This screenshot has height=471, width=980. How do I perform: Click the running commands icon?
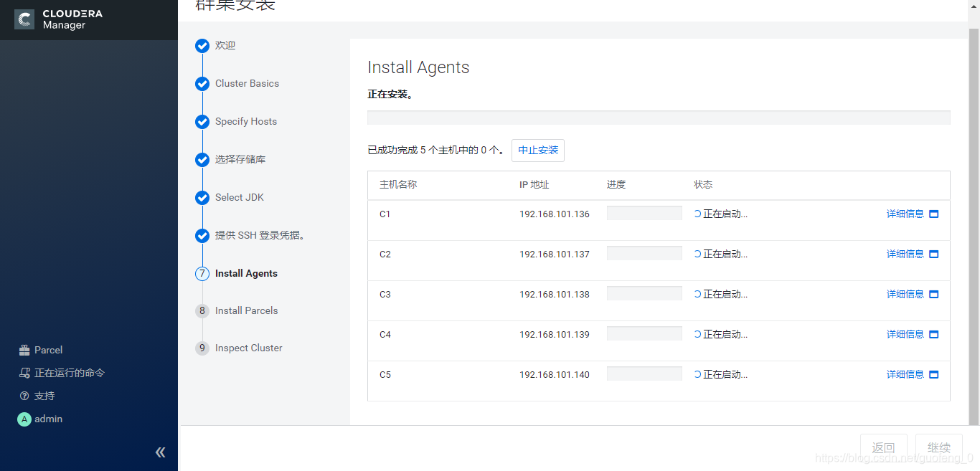pos(24,373)
